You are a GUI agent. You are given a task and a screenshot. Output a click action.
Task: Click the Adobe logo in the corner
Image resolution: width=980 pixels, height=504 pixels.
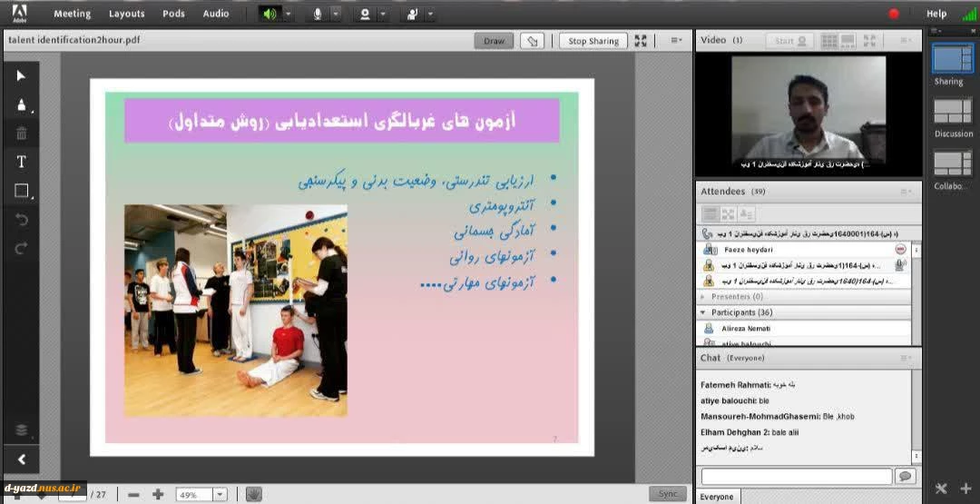tap(19, 13)
